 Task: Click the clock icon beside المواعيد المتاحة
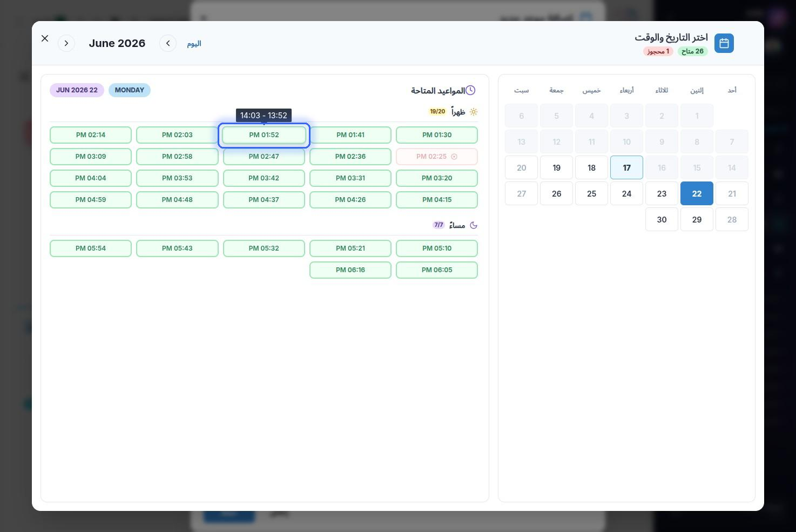pyautogui.click(x=471, y=90)
